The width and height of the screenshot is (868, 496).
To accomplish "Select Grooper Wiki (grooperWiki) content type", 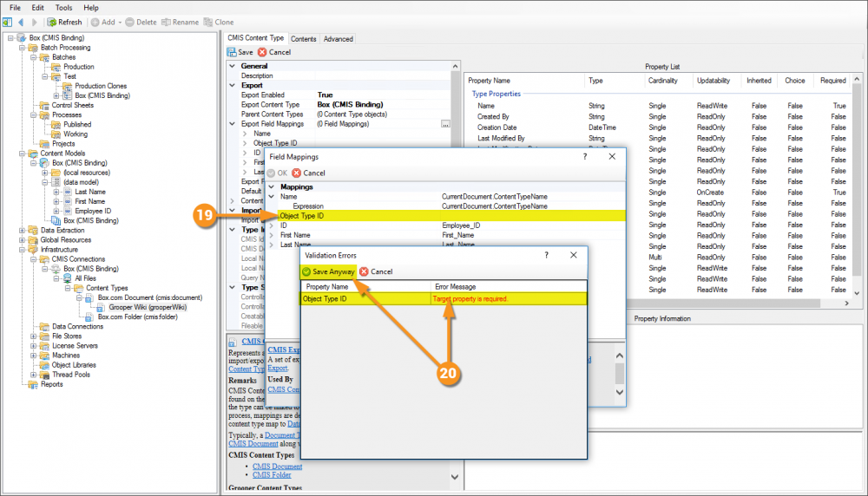I will [148, 307].
